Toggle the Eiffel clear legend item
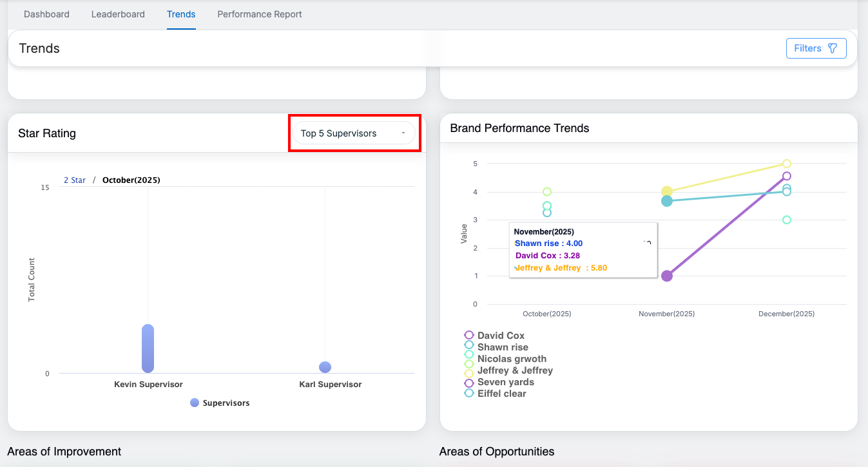The width and height of the screenshot is (868, 467). (501, 394)
